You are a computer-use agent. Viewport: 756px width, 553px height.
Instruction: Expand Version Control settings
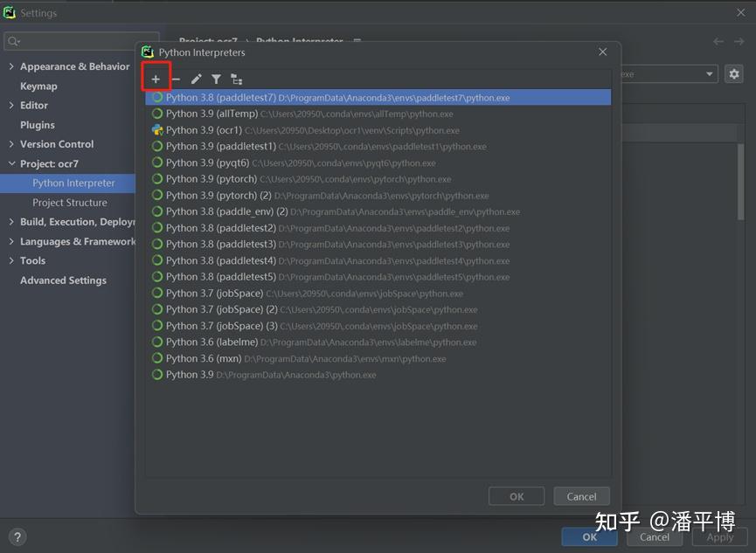point(11,143)
